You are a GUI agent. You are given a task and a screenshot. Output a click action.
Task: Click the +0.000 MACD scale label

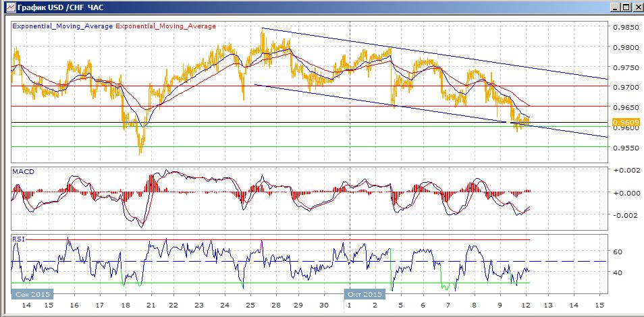click(625, 193)
